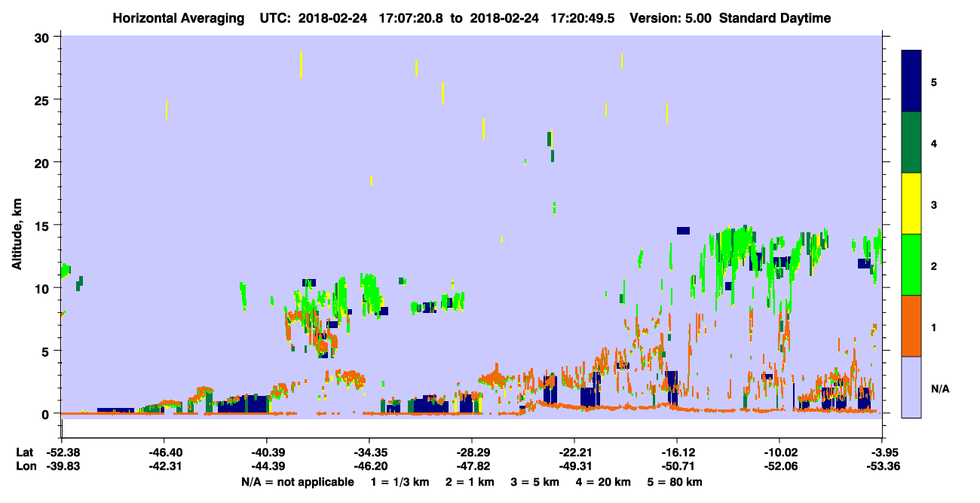980x503 pixels.
Task: Click 'N/A = not applicable' in the footer key
Action: 298,482
